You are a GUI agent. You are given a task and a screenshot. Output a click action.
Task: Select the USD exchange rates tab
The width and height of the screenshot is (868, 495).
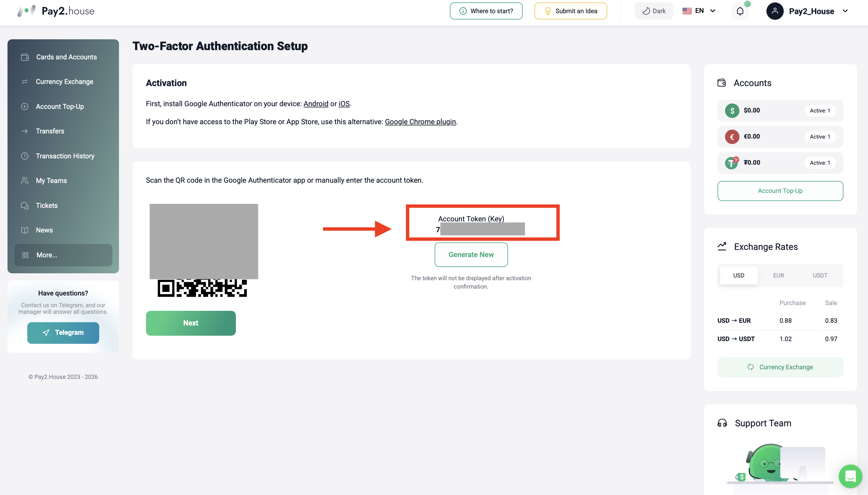coord(739,275)
